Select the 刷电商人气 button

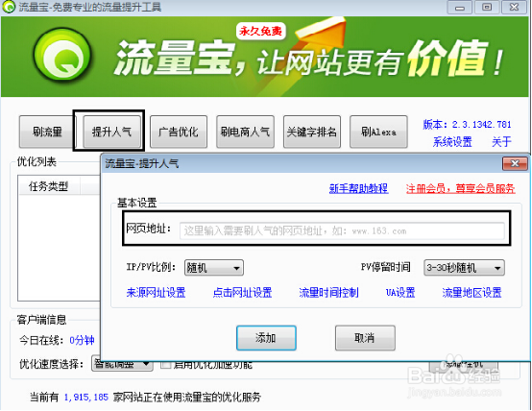tap(245, 132)
